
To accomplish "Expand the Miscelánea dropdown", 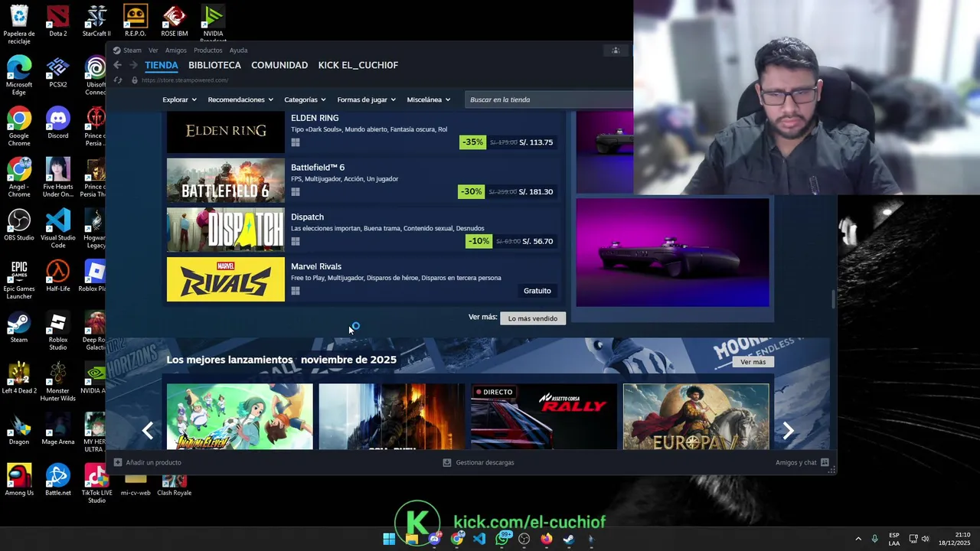I will [x=429, y=99].
